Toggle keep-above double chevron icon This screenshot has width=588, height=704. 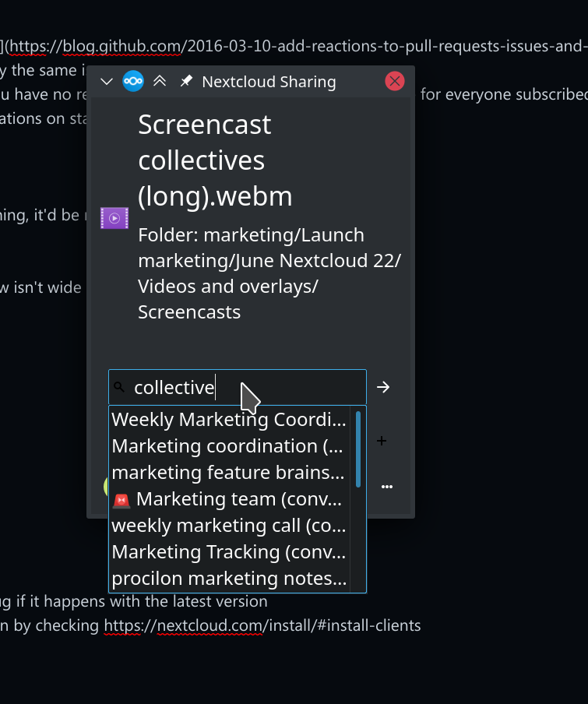160,81
